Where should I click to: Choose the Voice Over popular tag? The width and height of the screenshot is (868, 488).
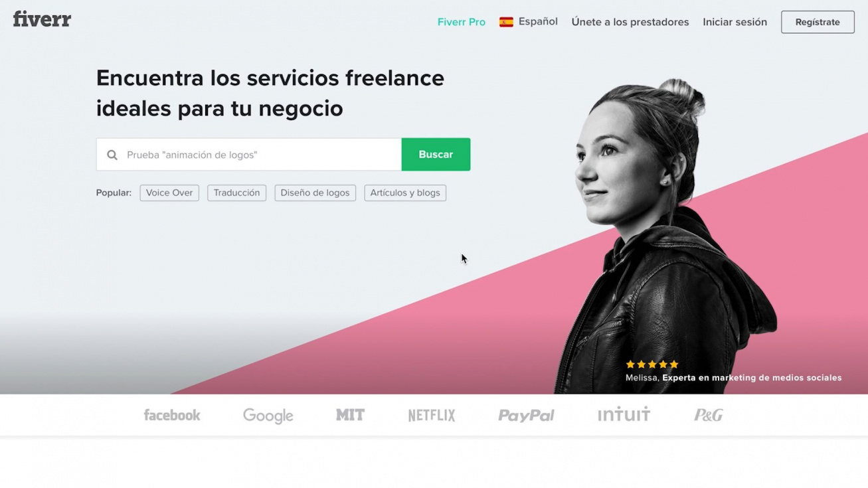(169, 193)
